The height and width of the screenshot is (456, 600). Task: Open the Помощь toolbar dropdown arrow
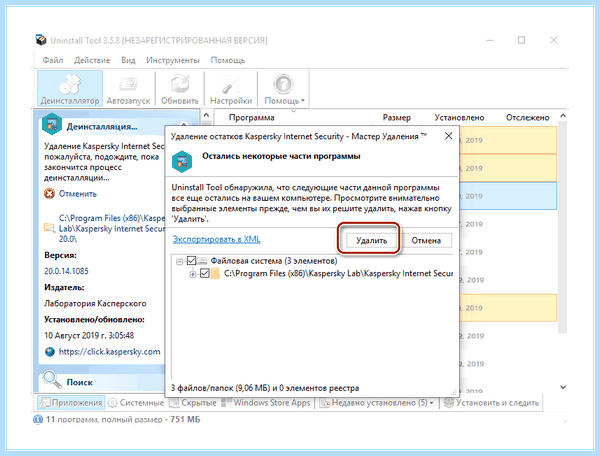[303, 101]
